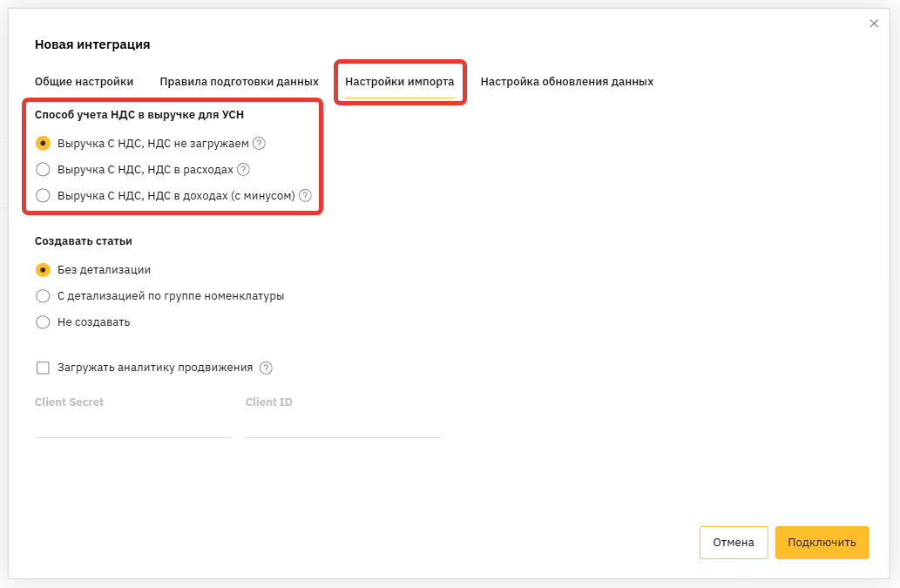Choose 'Без детализации' option

[x=43, y=270]
